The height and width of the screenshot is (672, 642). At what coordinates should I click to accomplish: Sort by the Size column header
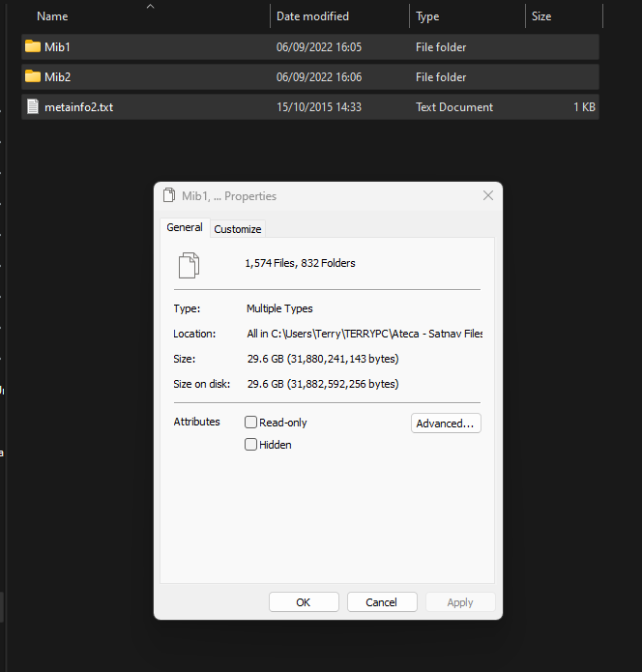pyautogui.click(x=541, y=16)
